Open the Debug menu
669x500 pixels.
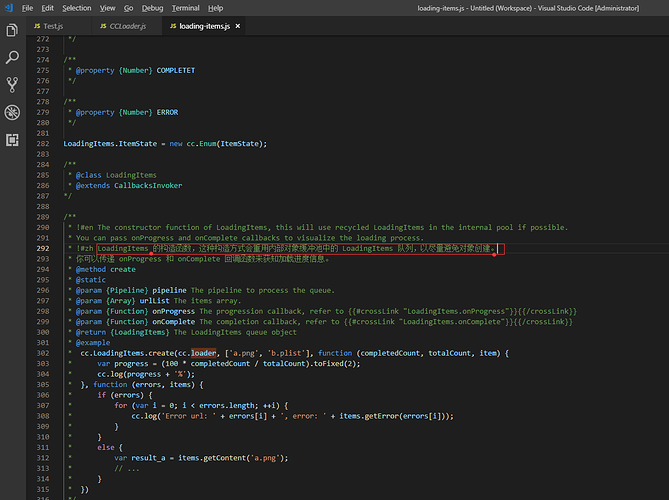point(152,8)
